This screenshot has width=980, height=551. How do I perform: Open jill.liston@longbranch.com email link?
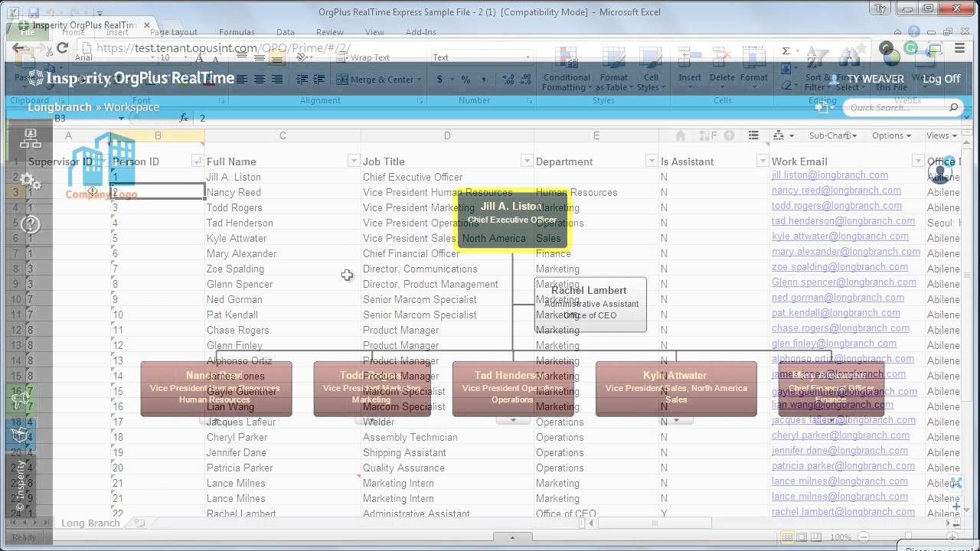tap(830, 175)
